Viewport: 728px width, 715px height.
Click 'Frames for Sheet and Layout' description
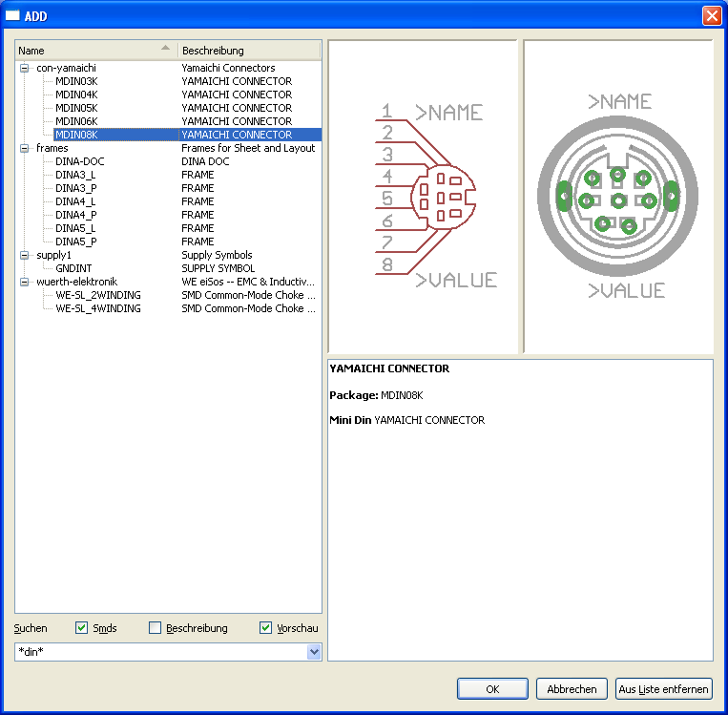point(248,148)
